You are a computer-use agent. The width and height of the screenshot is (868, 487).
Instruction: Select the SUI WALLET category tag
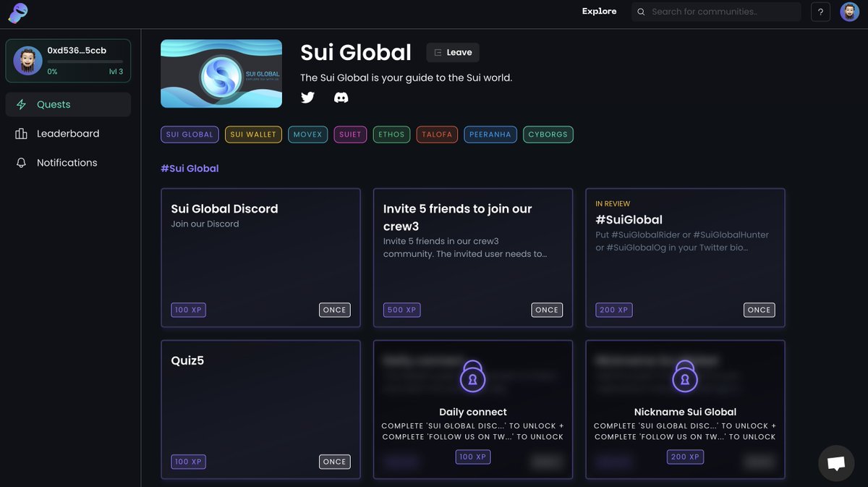coord(253,135)
